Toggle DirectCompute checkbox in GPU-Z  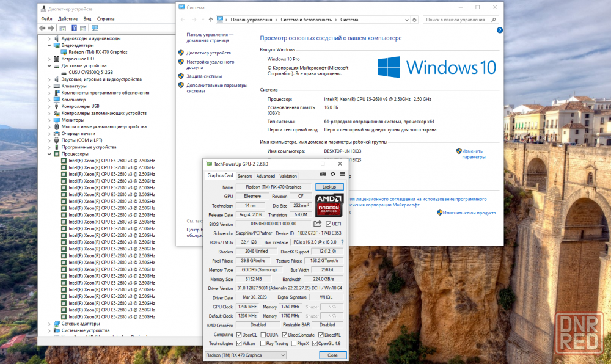click(x=285, y=335)
